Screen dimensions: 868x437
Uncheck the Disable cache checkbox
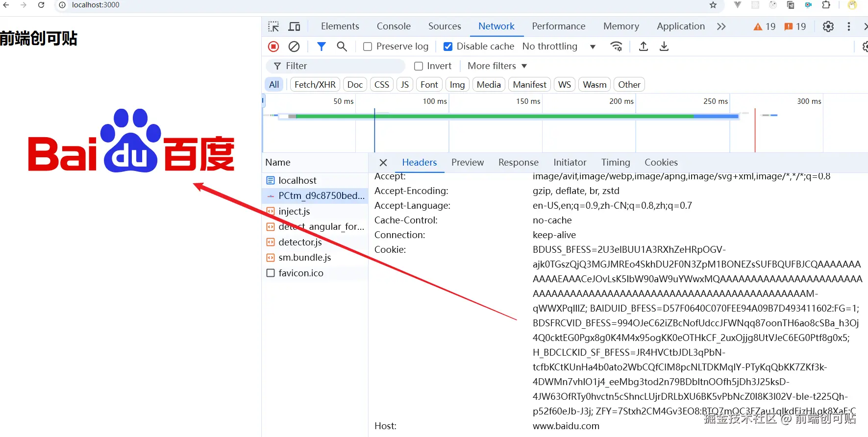[x=448, y=47]
